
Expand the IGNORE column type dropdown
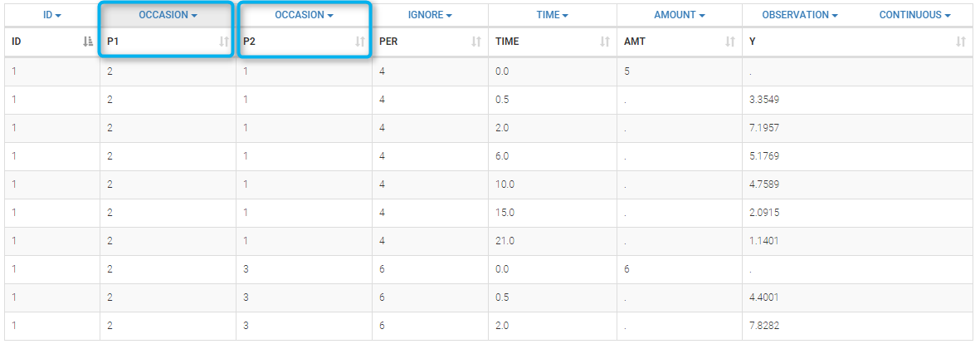tap(430, 15)
